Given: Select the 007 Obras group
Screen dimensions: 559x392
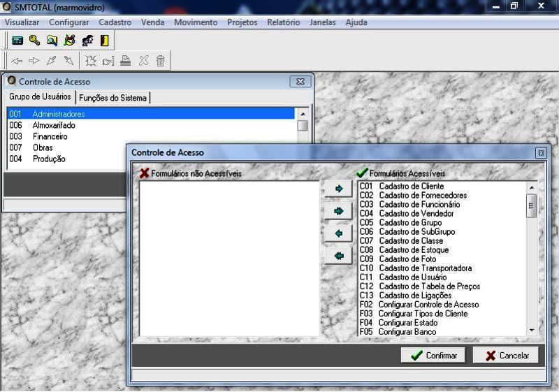Looking at the screenshot, I should tap(67, 147).
